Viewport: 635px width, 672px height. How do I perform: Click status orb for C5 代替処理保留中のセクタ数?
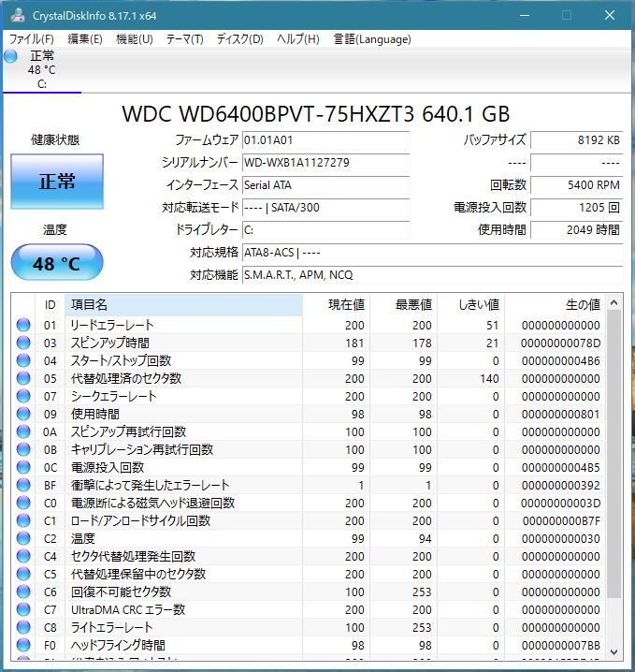tap(23, 574)
